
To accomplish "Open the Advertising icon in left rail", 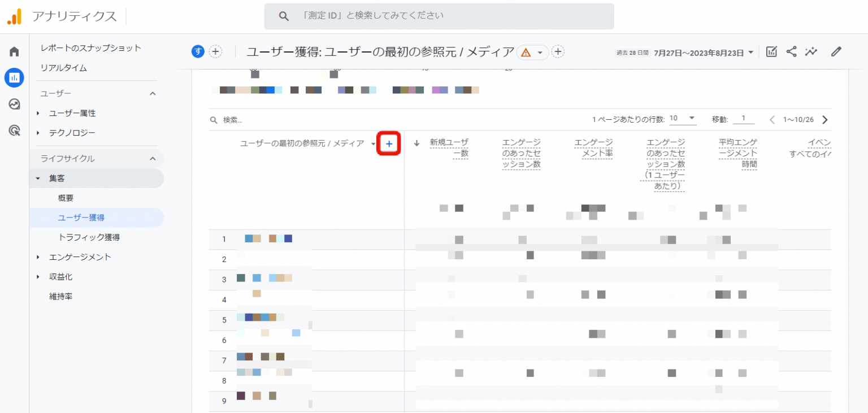I will tap(14, 131).
